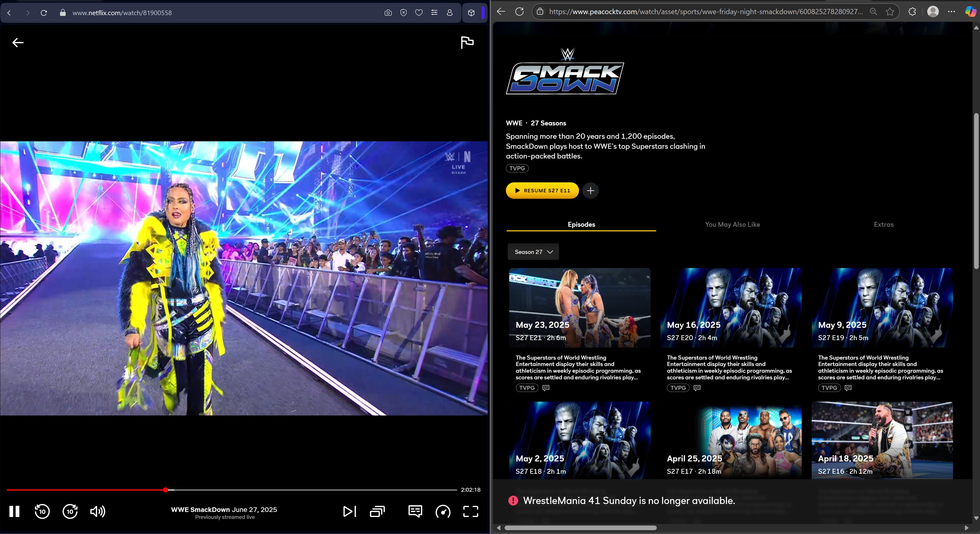Screen dimensions: 980x534
Task: Click scroll down arrow on Peacock page
Action: [x=976, y=518]
